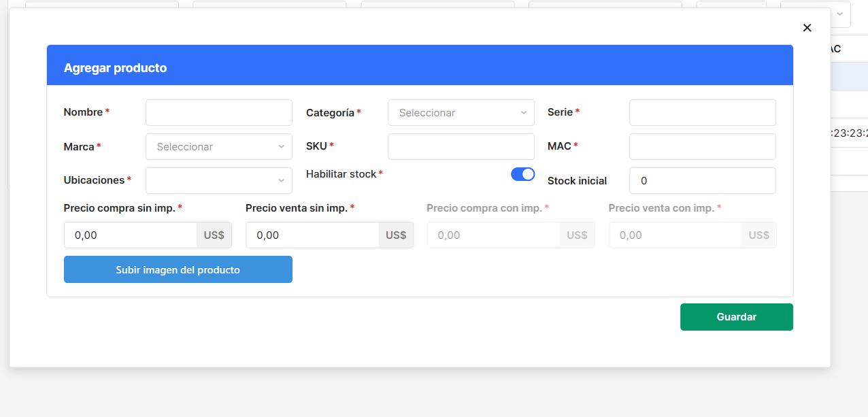Click the MAC input field

point(703,146)
